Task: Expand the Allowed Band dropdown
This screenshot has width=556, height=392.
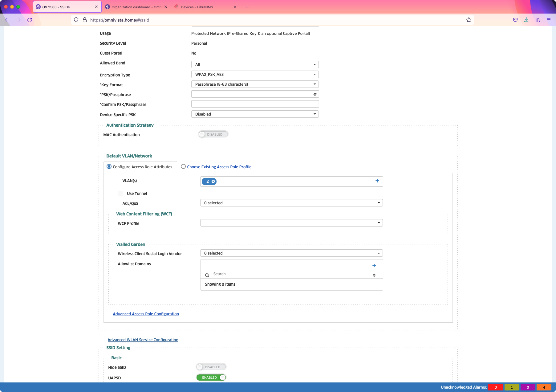Action: coord(315,64)
